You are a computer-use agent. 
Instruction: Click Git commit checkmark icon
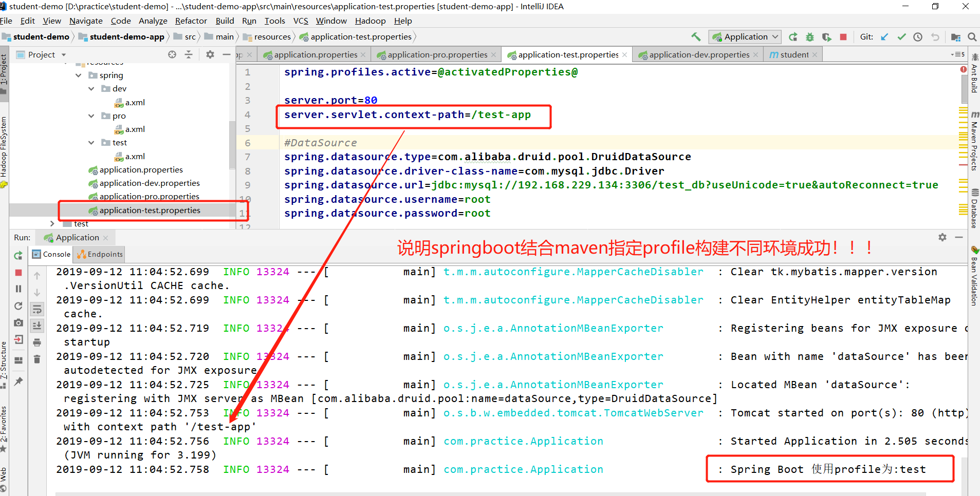coord(901,37)
